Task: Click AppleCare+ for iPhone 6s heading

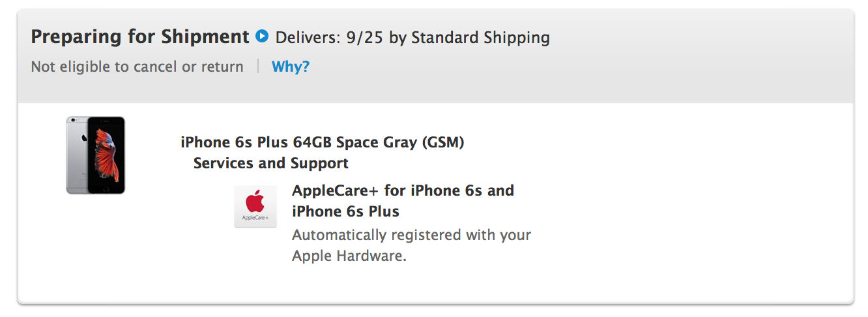Action: click(403, 201)
